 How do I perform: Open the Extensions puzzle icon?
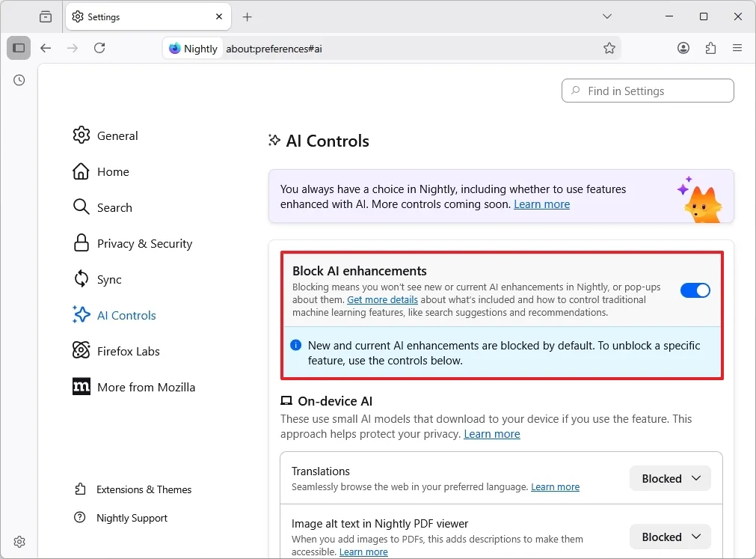pyautogui.click(x=710, y=48)
